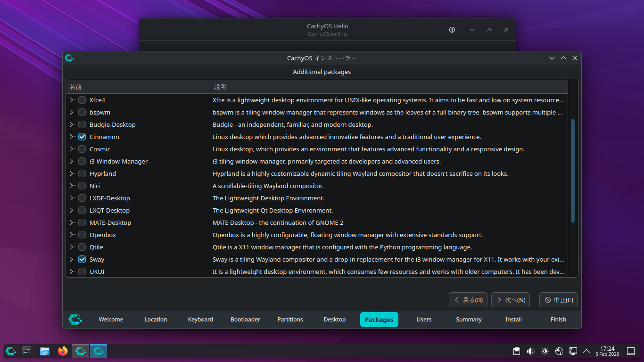
Task: Expand the Sway package list
Action: click(72, 259)
